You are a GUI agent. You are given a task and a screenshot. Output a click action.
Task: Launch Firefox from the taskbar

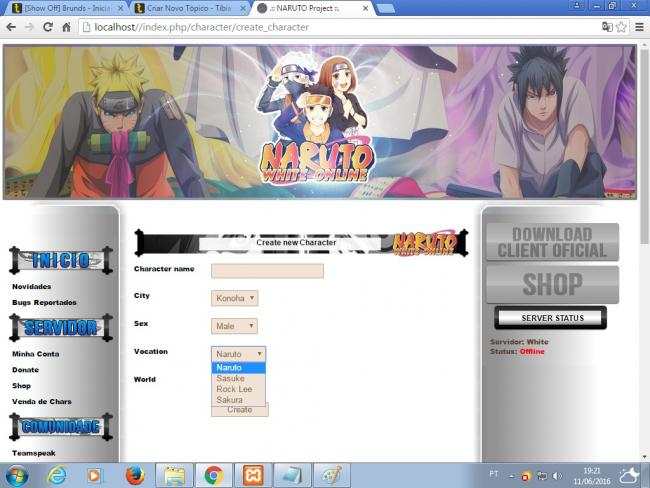tap(135, 476)
